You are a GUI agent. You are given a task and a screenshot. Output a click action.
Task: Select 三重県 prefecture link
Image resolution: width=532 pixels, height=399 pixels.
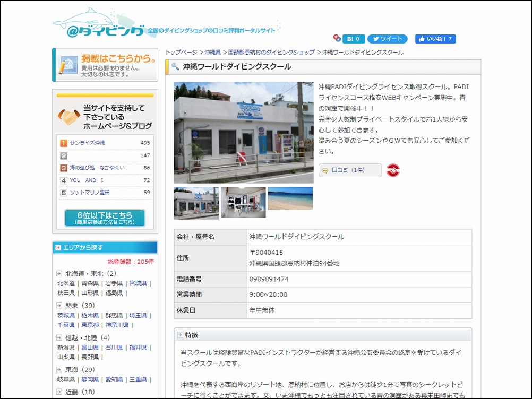138,379
